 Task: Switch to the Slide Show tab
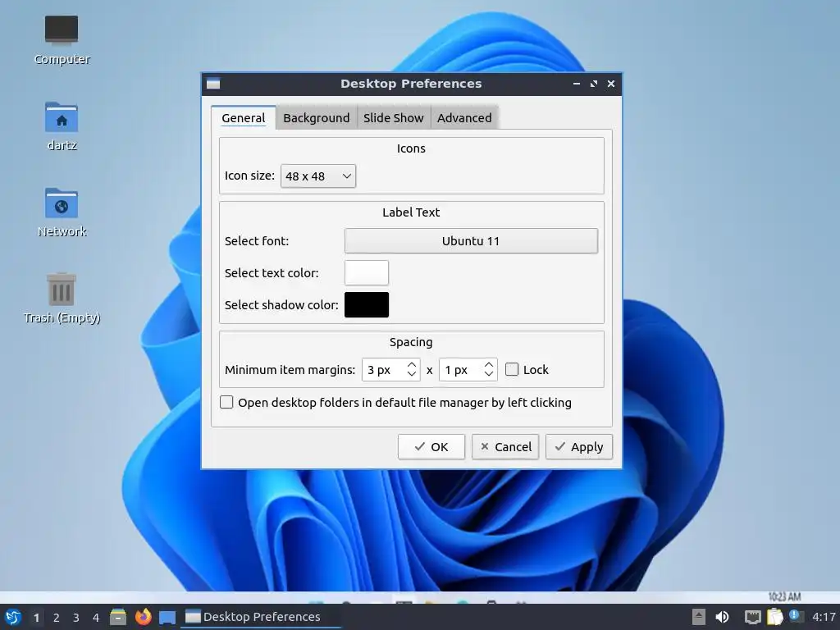pyautogui.click(x=393, y=118)
